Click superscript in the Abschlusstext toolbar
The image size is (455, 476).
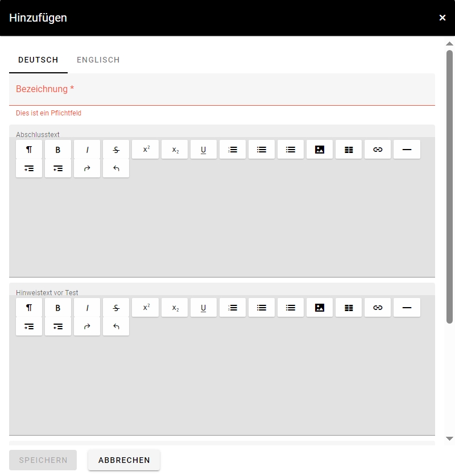point(146,150)
